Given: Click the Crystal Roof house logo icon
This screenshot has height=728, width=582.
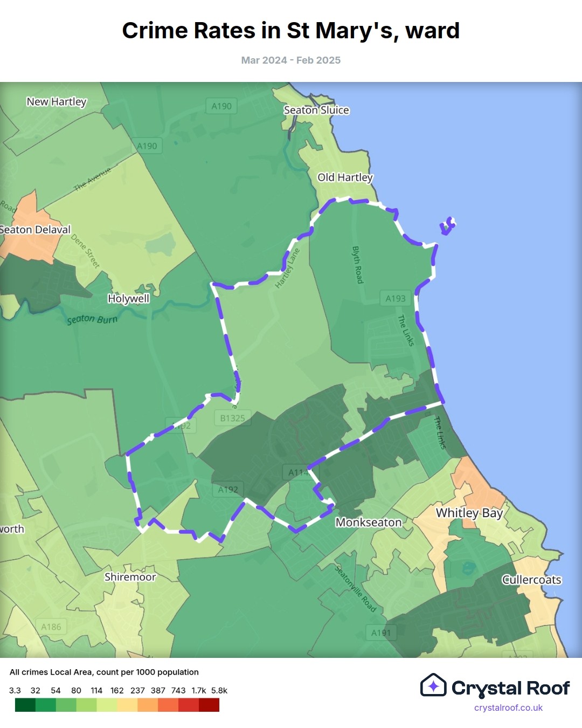Looking at the screenshot, I should click(x=433, y=685).
